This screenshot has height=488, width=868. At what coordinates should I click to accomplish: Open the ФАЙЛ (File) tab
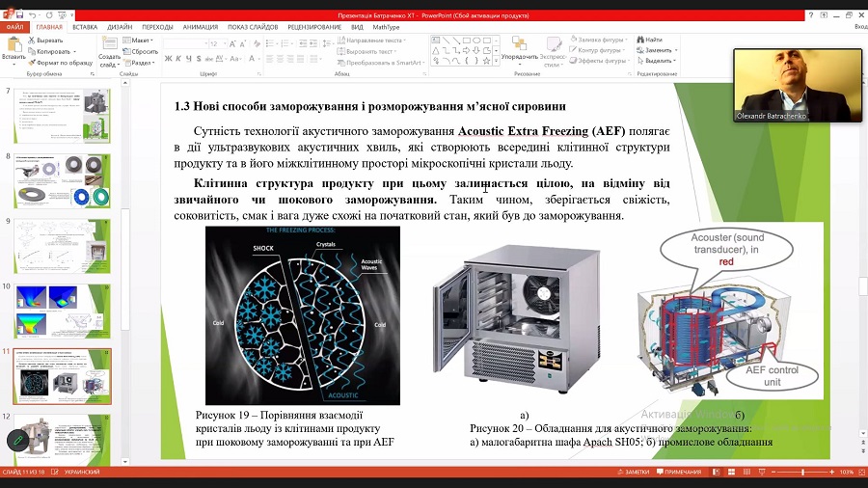[14, 27]
